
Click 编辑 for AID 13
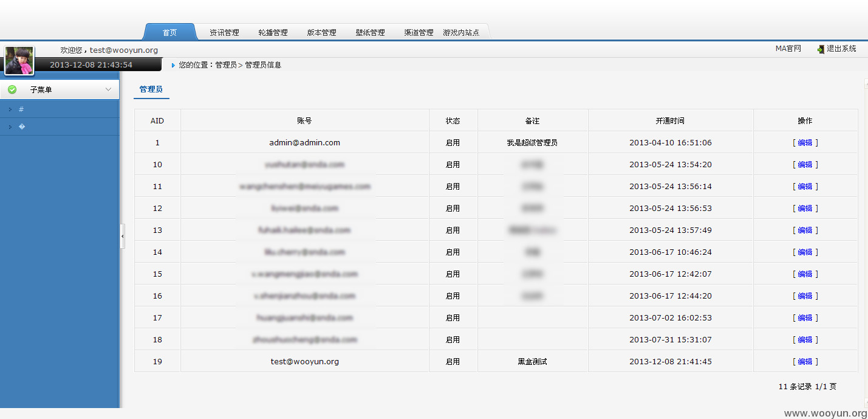805,230
